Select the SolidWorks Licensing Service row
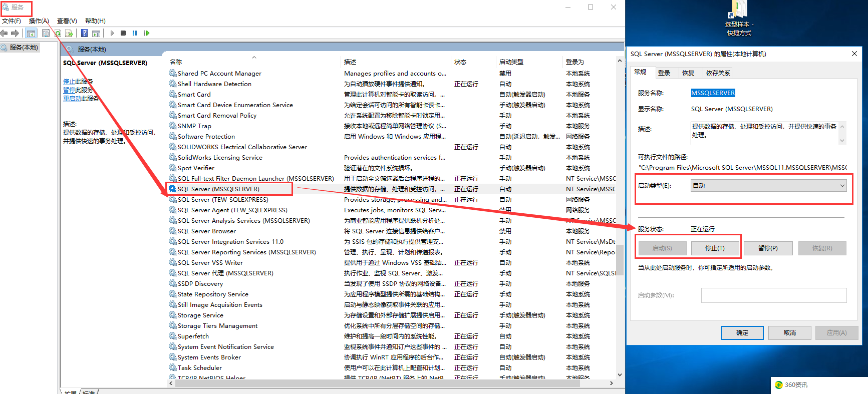The height and width of the screenshot is (394, 868). tap(392, 157)
